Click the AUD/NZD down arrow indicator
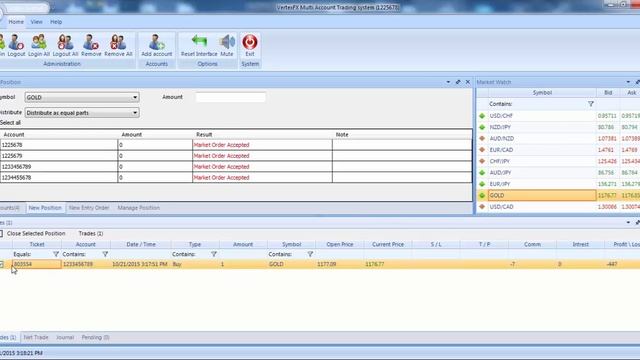 click(482, 138)
